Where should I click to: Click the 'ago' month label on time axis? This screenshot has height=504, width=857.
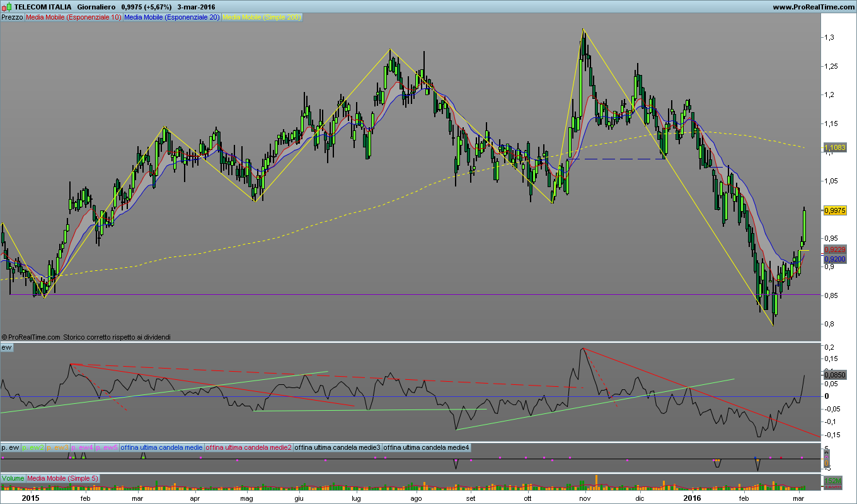(415, 498)
